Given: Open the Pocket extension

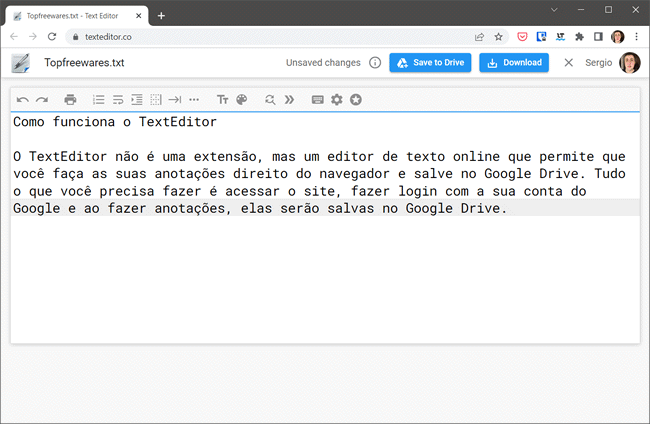Looking at the screenshot, I should (522, 37).
